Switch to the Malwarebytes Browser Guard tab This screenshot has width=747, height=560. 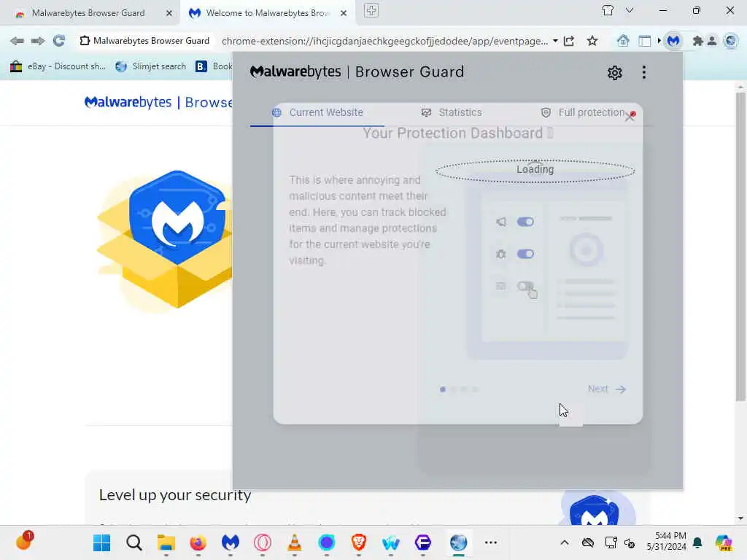[x=88, y=13]
